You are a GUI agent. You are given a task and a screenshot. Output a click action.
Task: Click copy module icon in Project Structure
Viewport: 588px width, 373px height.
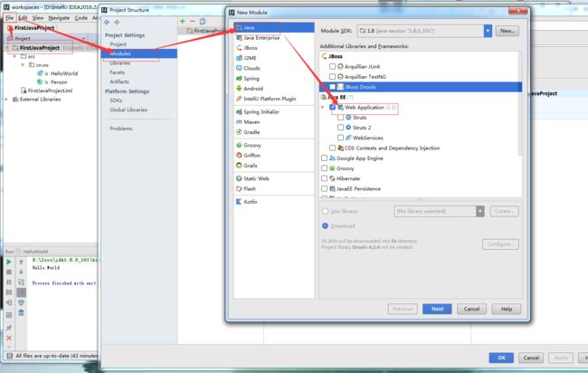click(x=203, y=22)
